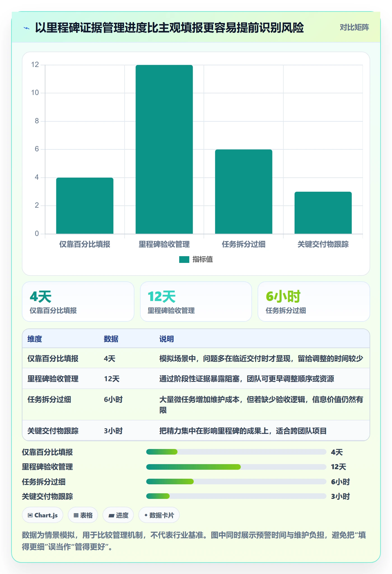The image size is (392, 574).
Task: Click the Chart.js tag chip
Action: tap(43, 515)
